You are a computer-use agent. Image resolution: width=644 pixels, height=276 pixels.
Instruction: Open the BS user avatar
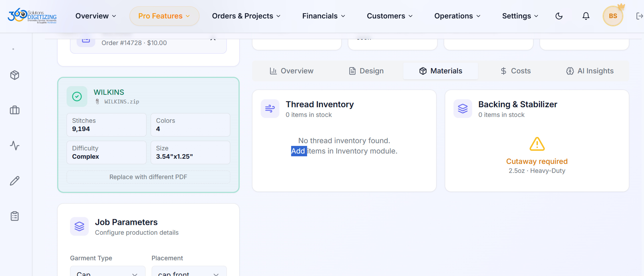(x=613, y=16)
